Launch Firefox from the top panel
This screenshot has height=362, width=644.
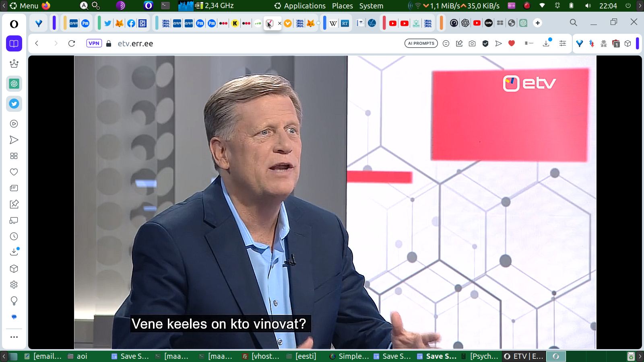pyautogui.click(x=46, y=6)
